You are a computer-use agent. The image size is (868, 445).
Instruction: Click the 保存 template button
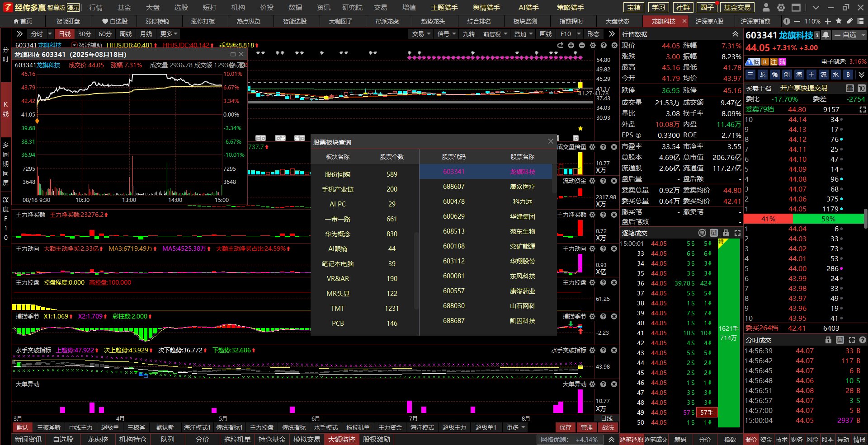(x=566, y=427)
